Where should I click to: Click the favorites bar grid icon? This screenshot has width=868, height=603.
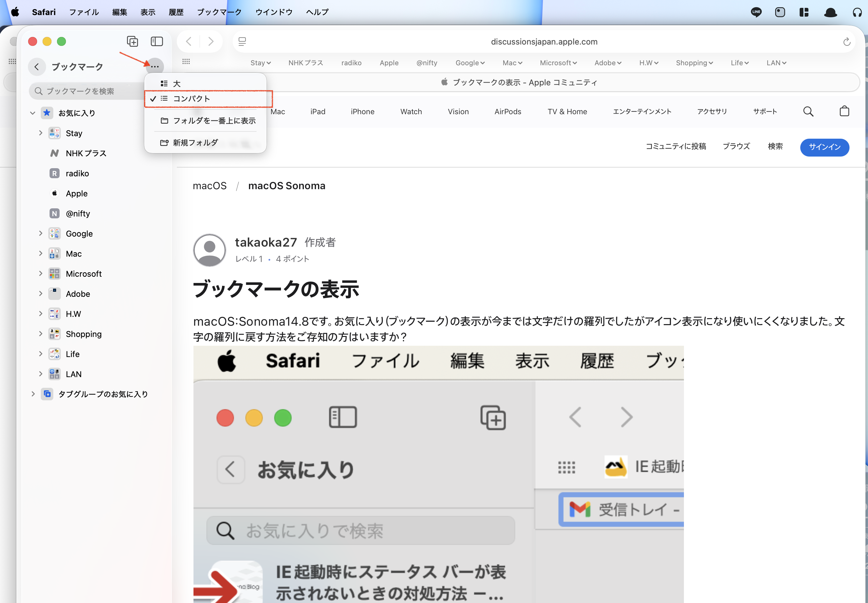(x=186, y=61)
